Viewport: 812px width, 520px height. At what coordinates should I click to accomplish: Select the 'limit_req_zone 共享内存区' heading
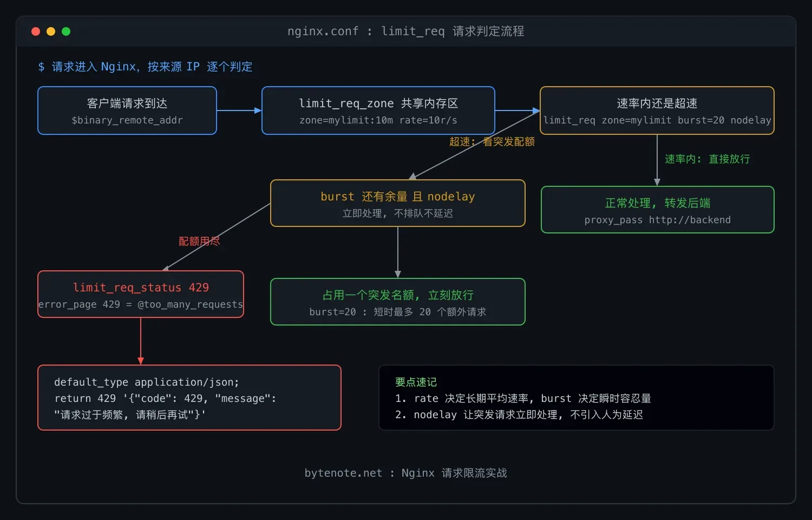[378, 103]
